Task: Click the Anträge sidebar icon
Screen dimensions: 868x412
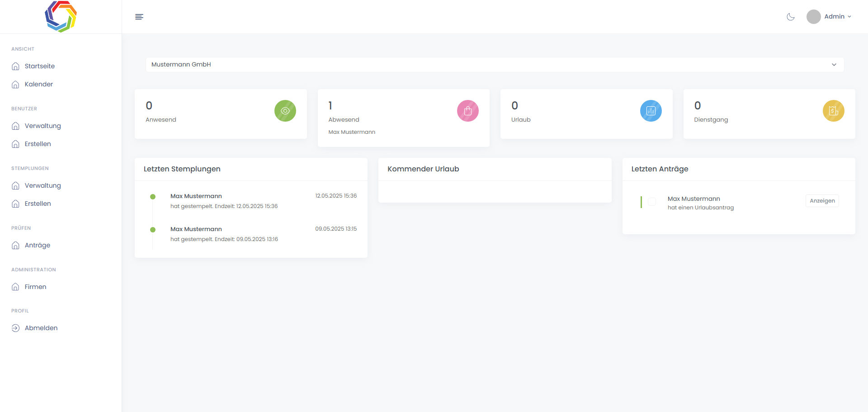Action: tap(15, 245)
